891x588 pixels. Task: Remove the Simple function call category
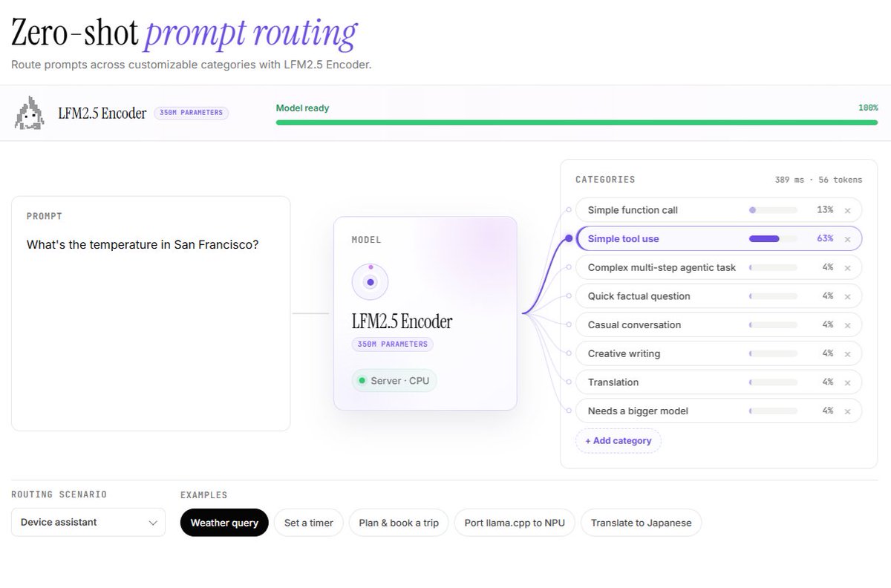tap(847, 211)
